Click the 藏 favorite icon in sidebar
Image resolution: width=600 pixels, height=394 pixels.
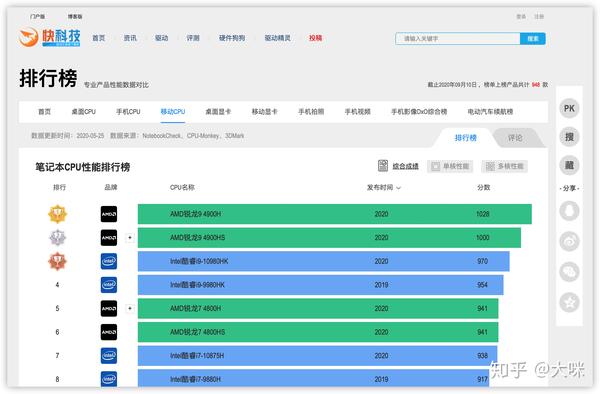point(569,165)
